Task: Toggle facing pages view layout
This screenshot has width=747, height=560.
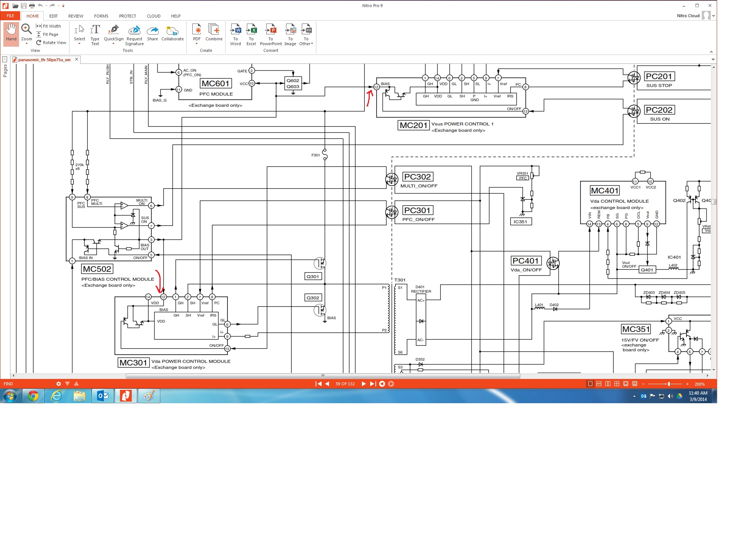Action: [x=608, y=384]
